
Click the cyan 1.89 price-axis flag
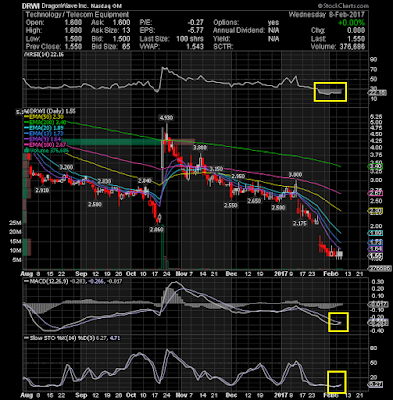pyautogui.click(x=375, y=233)
